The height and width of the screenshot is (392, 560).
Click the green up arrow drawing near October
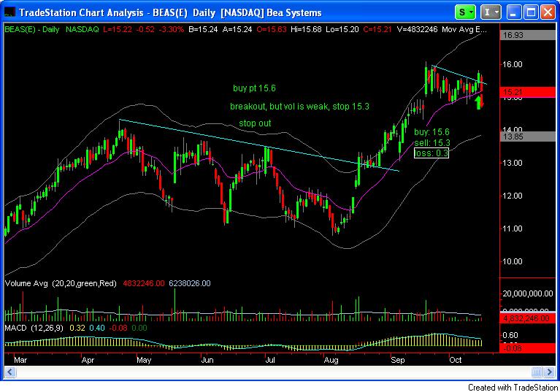click(x=477, y=103)
